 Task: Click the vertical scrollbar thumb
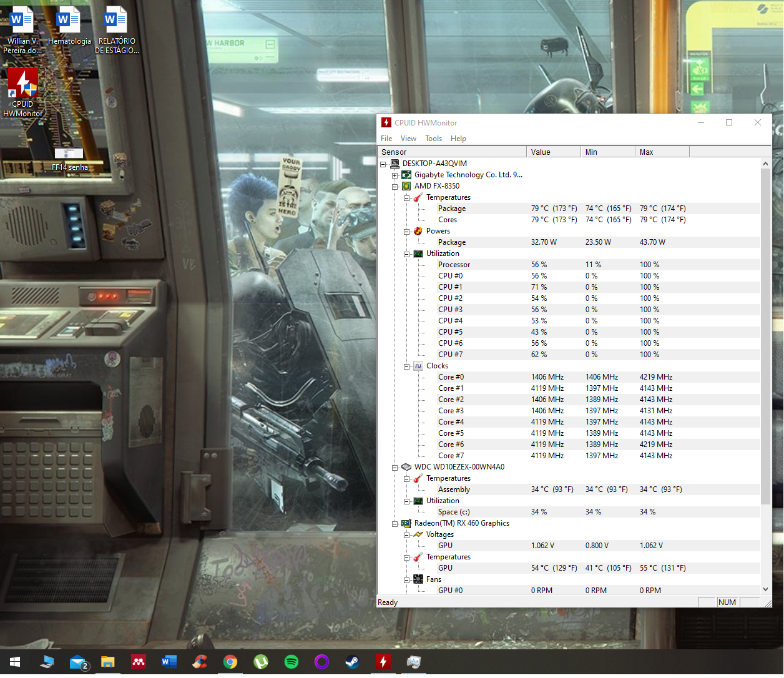[x=766, y=337]
